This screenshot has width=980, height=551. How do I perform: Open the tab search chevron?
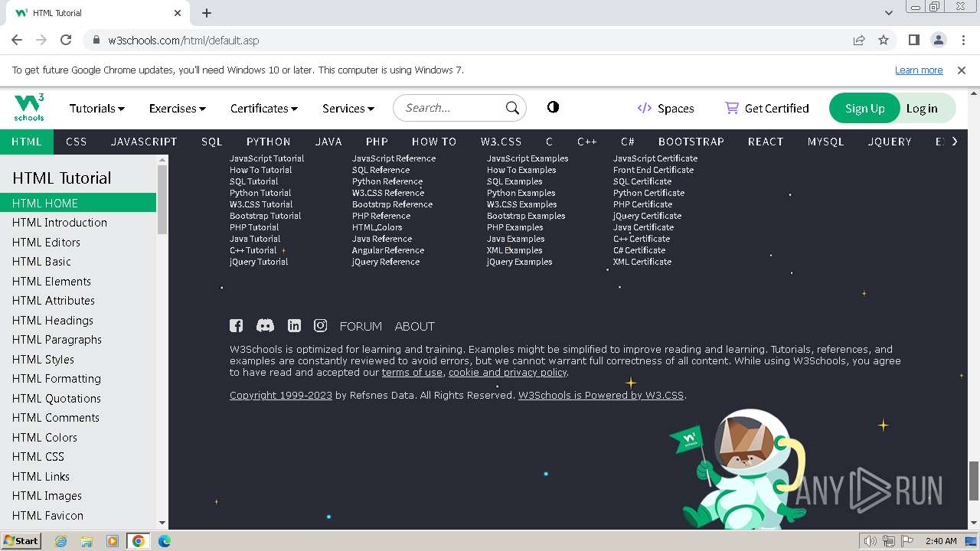pos(888,13)
